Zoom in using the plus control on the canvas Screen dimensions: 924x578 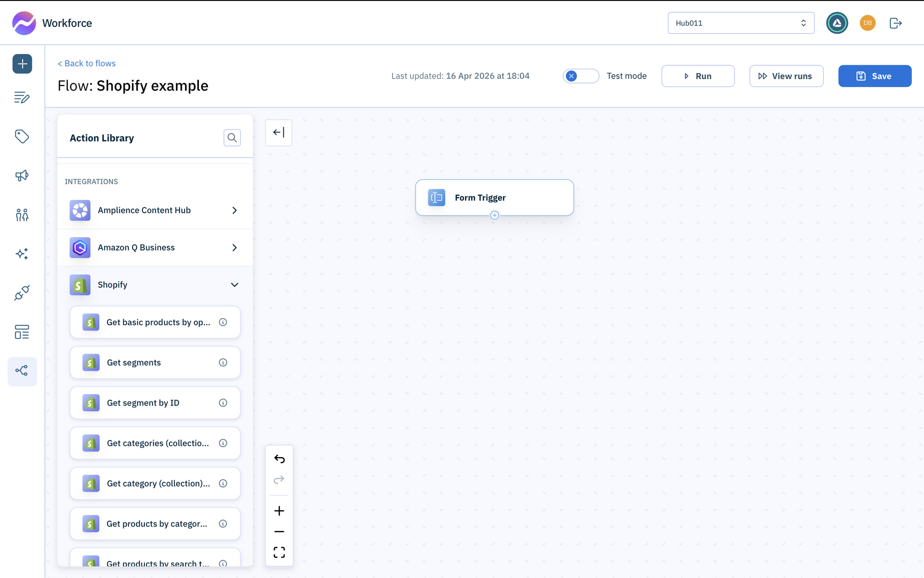(x=279, y=511)
